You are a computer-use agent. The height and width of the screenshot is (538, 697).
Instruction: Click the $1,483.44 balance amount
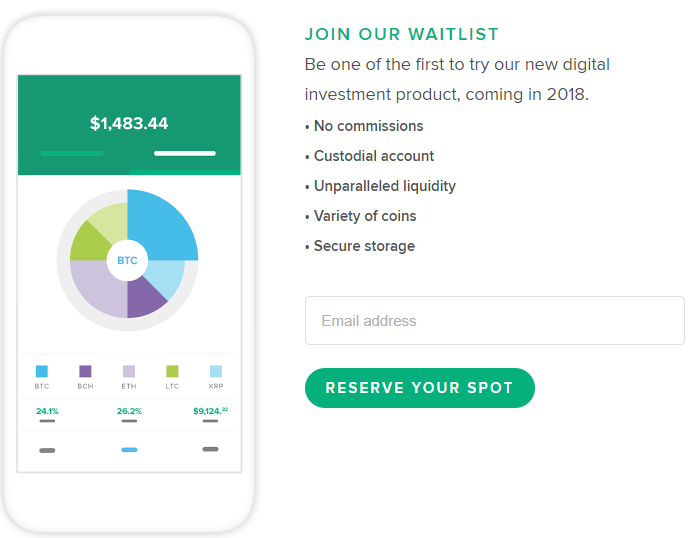pos(129,124)
